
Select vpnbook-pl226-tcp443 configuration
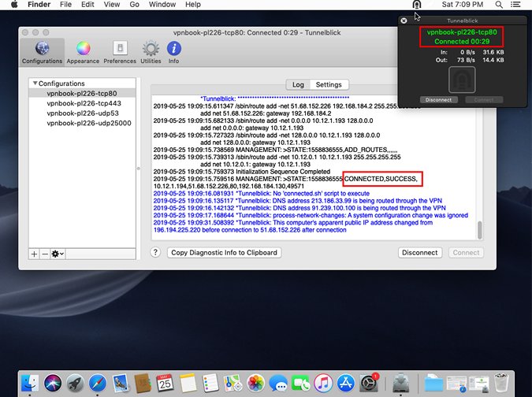coord(82,103)
